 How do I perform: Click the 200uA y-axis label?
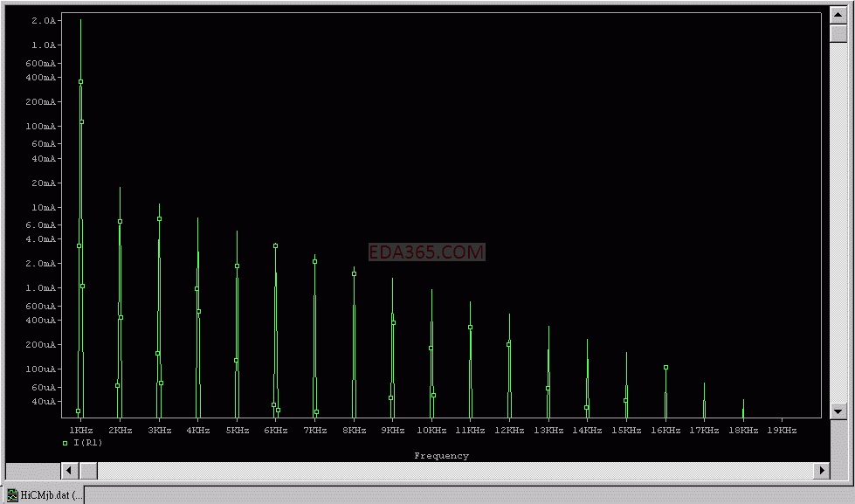[x=40, y=345]
